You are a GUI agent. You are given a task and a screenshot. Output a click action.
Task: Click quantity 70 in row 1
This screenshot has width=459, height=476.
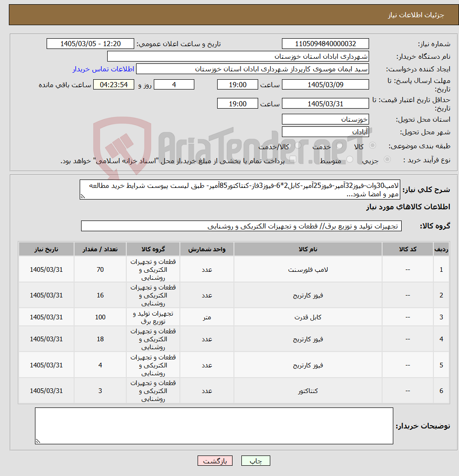100,269
